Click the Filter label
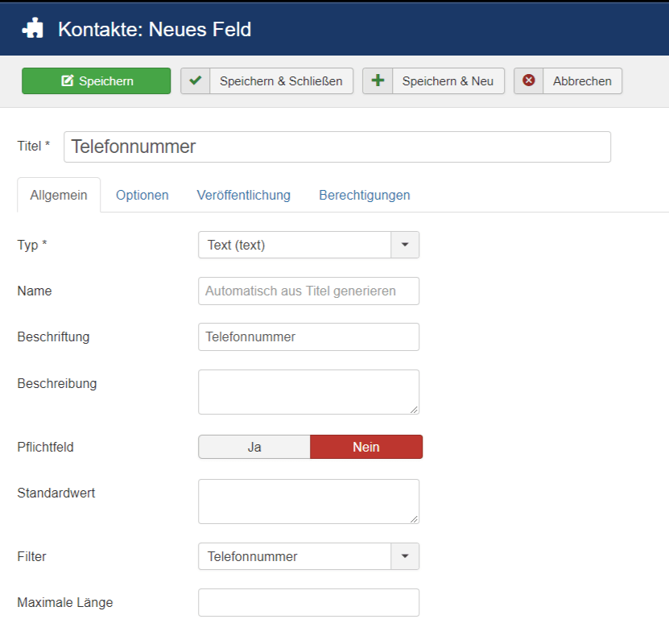This screenshot has height=644, width=669. [31, 556]
